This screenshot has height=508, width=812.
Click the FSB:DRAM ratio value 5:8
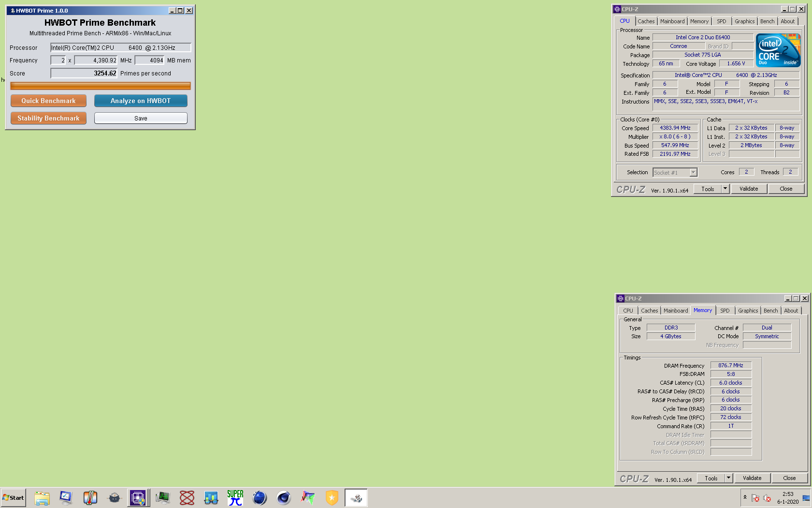731,374
